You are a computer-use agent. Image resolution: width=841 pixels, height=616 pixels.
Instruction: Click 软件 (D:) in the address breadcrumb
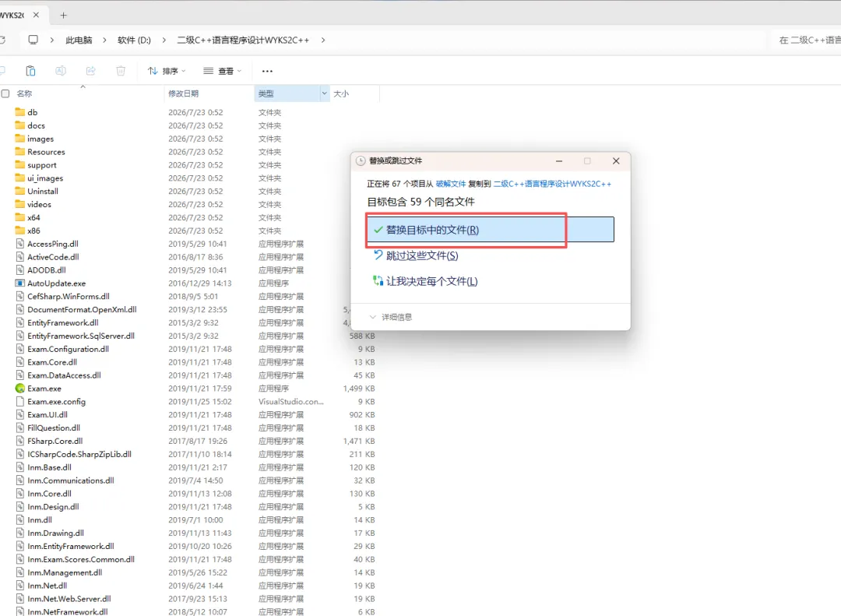[x=134, y=40]
